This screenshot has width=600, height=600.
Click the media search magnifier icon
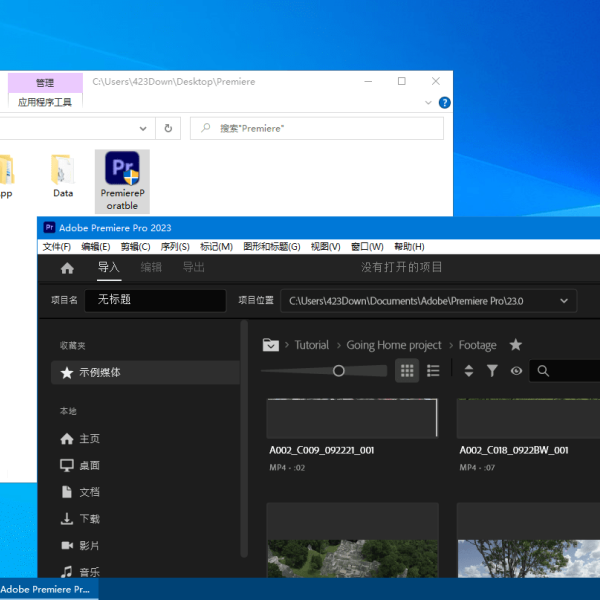tap(543, 370)
